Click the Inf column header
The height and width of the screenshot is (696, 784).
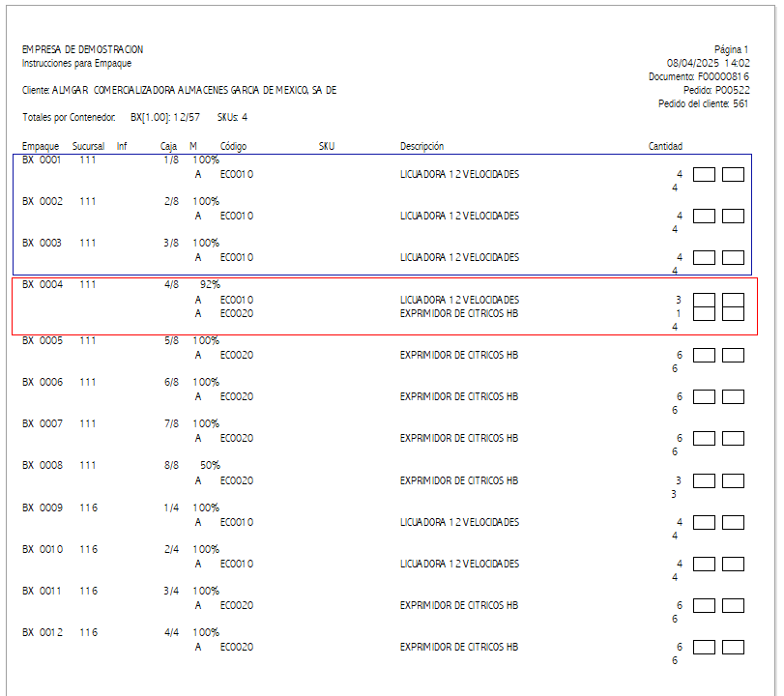(x=122, y=146)
